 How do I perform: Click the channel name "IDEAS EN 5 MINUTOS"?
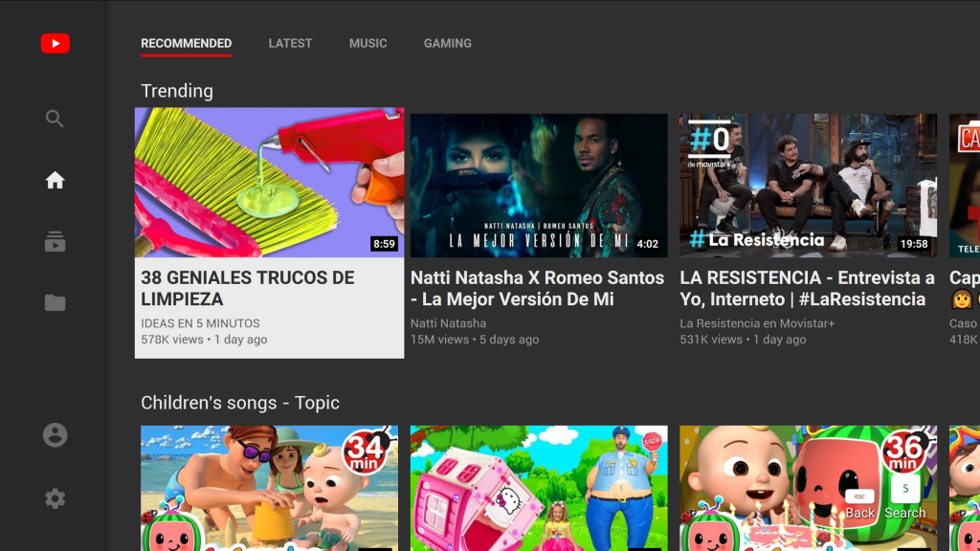click(x=200, y=323)
